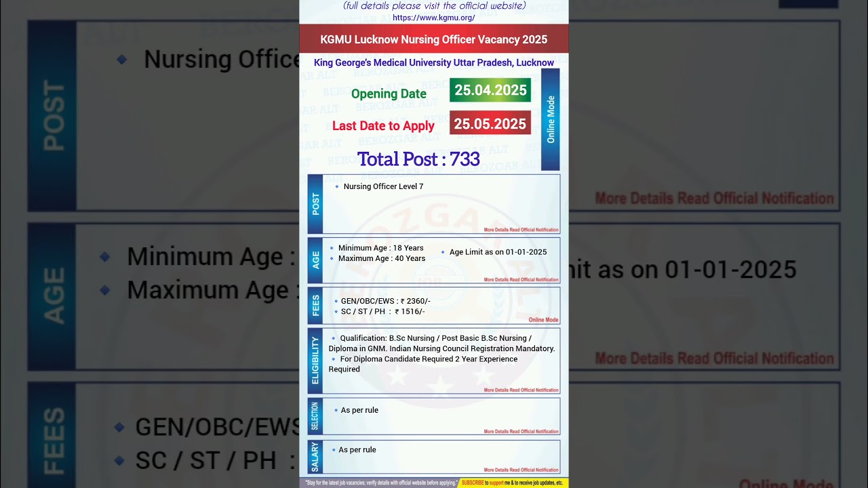Click the green 'Opening Date' label
This screenshot has width=868, height=488.
coord(389,94)
